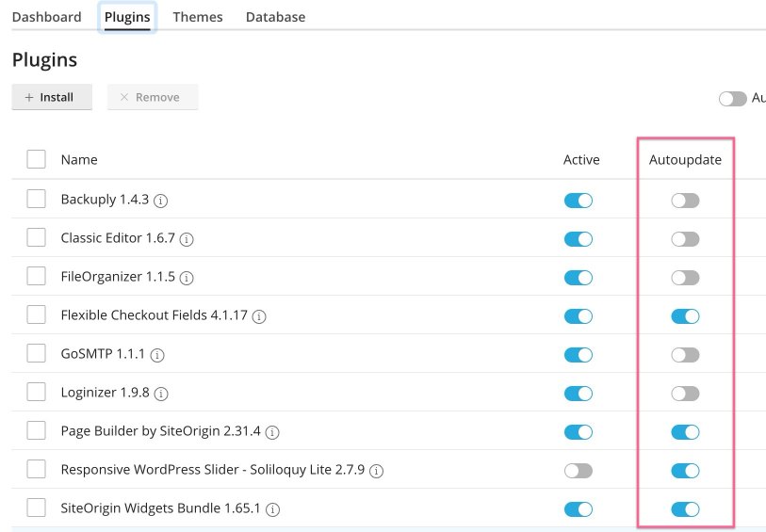
Task: Select the Plugins tab
Action: [x=127, y=17]
